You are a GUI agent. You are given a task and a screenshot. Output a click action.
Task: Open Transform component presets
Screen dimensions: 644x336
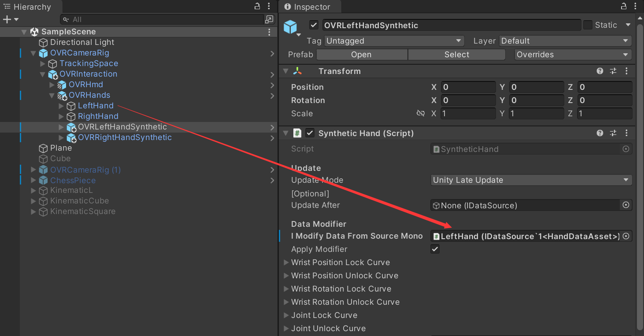pos(613,71)
